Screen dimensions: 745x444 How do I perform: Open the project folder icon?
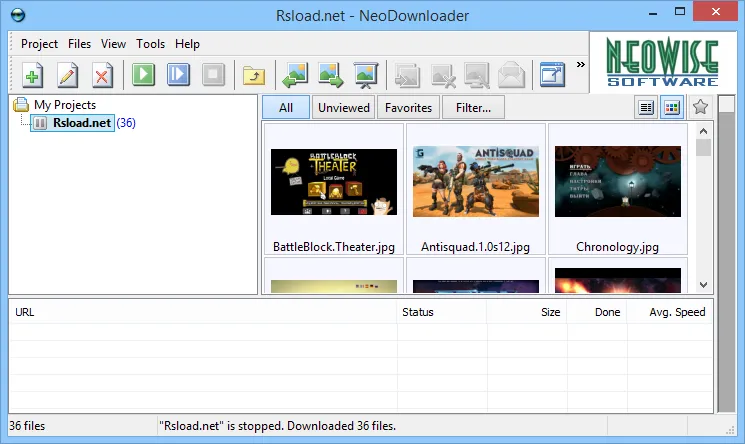click(x=254, y=75)
